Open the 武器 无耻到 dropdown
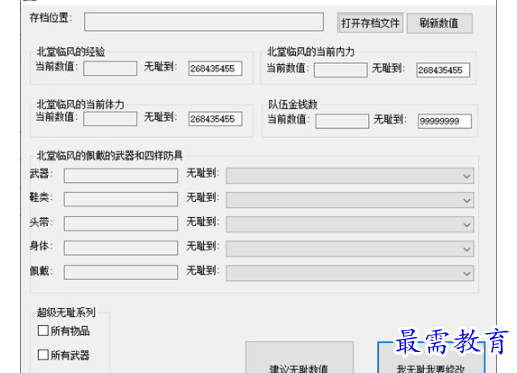The height and width of the screenshot is (373, 517). tap(350, 176)
